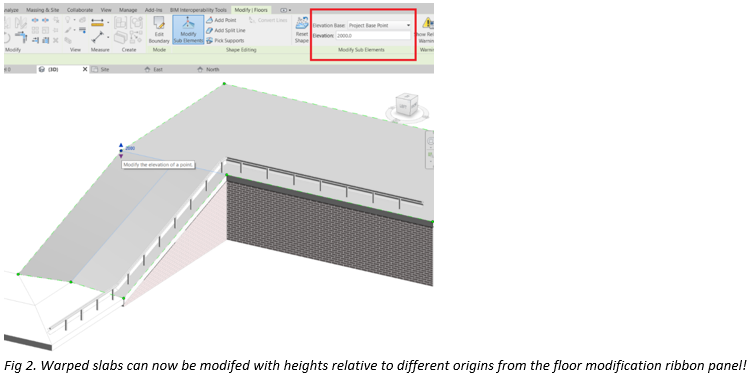The height and width of the screenshot is (377, 750).
Task: Select the Add Point tool
Action: [221, 20]
